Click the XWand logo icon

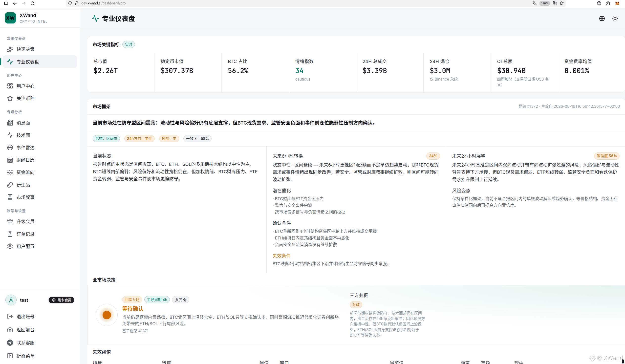(x=10, y=18)
